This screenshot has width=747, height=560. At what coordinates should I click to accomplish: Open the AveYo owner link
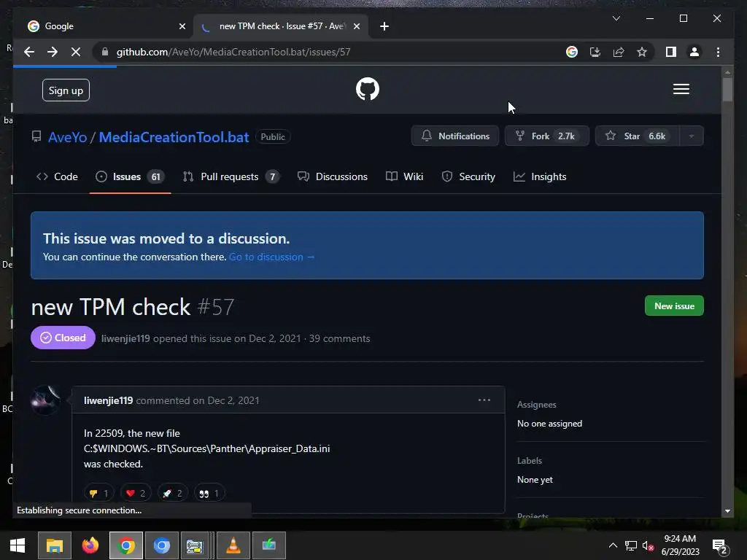click(x=67, y=137)
